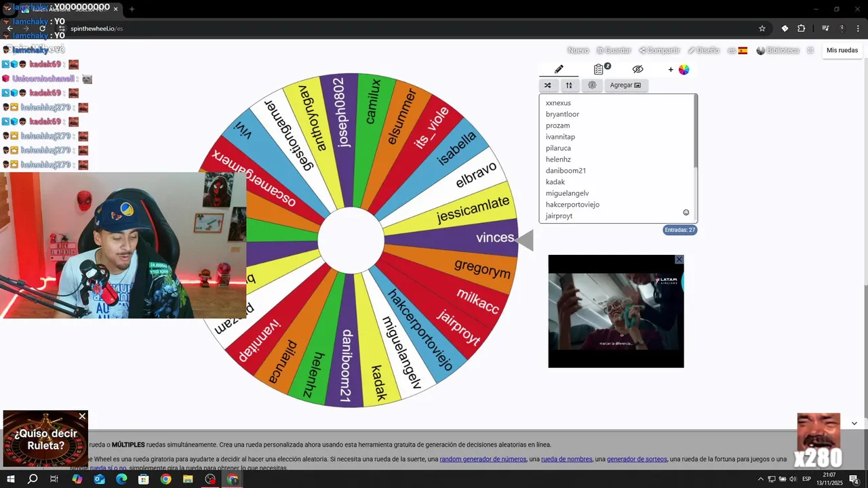Click the Entradas: 27 counter badge
Viewport: 868px width, 488px height.
click(679, 230)
